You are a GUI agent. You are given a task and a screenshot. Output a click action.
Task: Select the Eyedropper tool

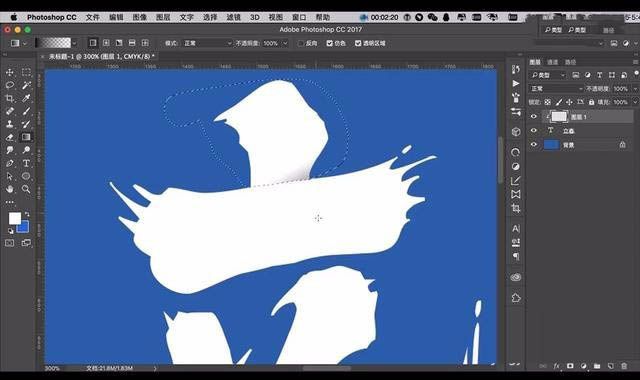point(26,98)
